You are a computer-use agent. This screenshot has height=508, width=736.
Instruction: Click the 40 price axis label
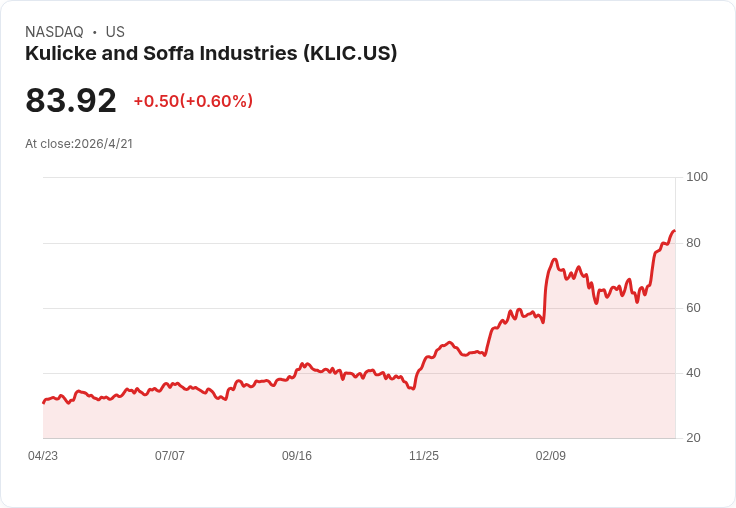pyautogui.click(x=693, y=373)
